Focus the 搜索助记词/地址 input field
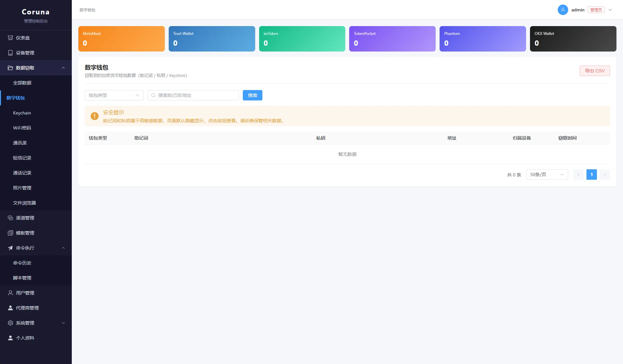 193,95
